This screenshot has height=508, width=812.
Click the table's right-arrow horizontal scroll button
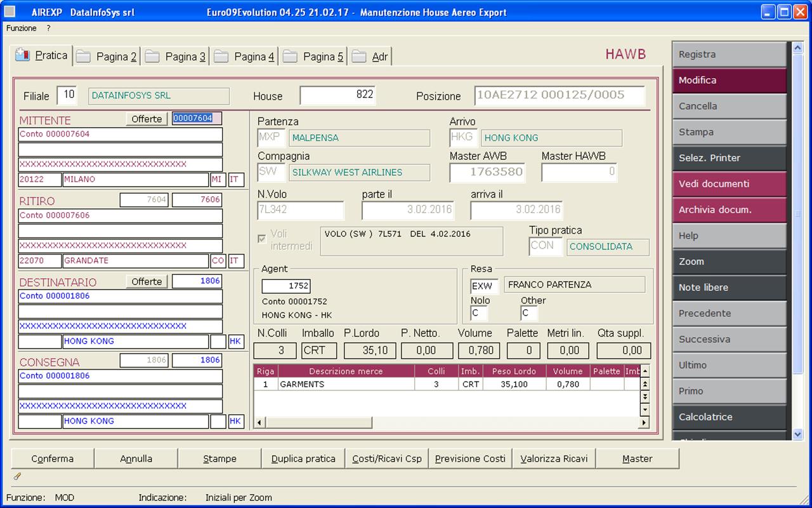pyautogui.click(x=645, y=422)
